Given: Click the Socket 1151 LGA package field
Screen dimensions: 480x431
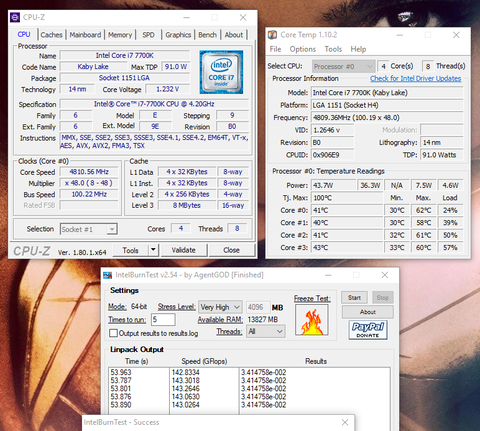Looking at the screenshot, I should pyautogui.click(x=124, y=78).
